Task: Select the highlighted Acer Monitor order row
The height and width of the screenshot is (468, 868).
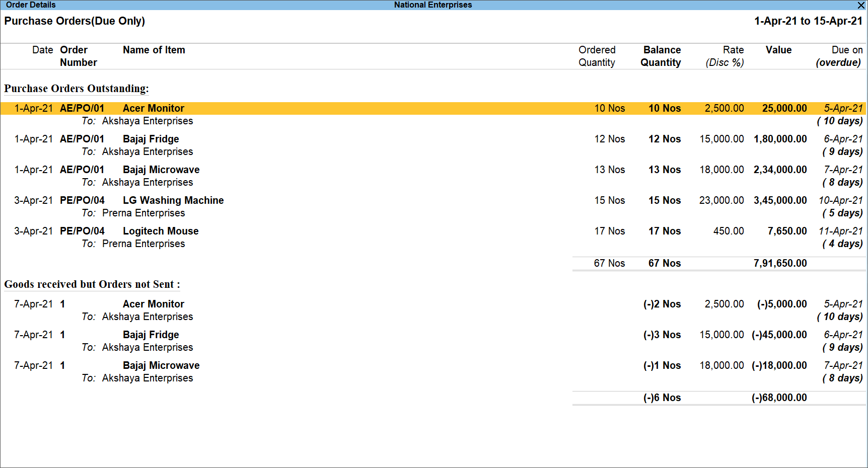Action: (x=433, y=108)
